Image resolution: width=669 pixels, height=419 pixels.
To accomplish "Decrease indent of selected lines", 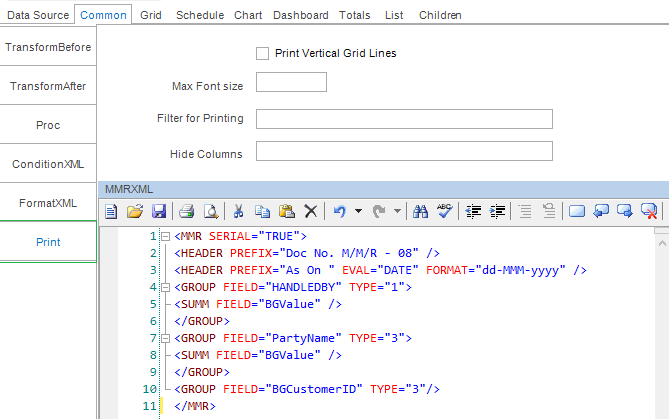I will (x=473, y=211).
